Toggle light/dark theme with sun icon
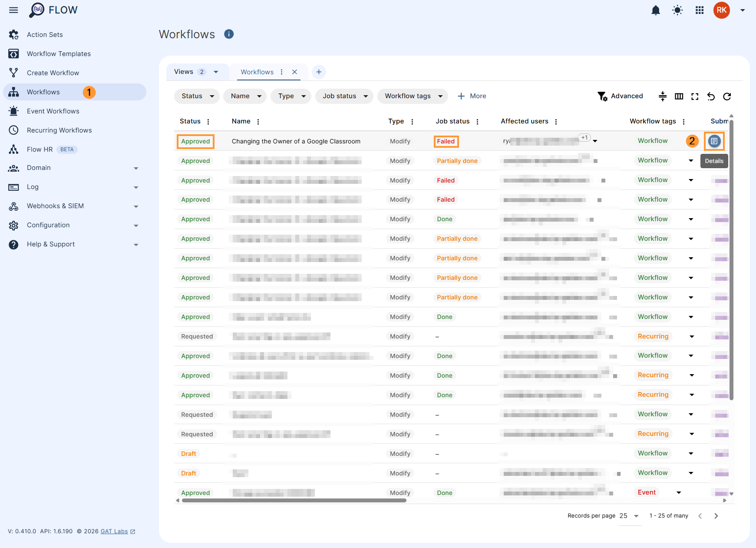 coord(677,10)
